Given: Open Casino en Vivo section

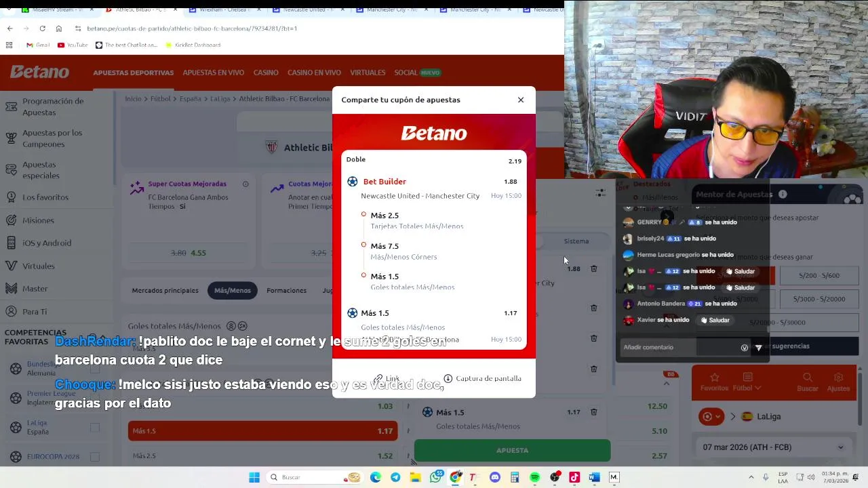Looking at the screenshot, I should click(314, 73).
